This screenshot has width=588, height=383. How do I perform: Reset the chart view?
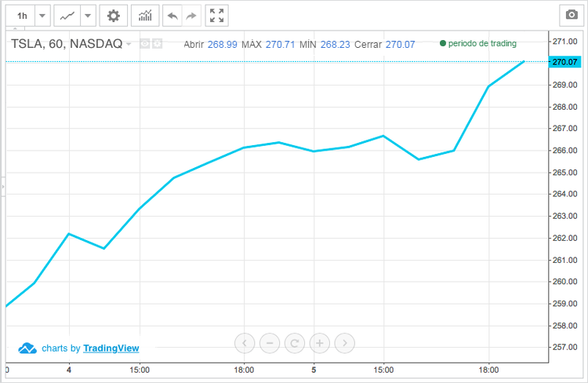click(295, 343)
